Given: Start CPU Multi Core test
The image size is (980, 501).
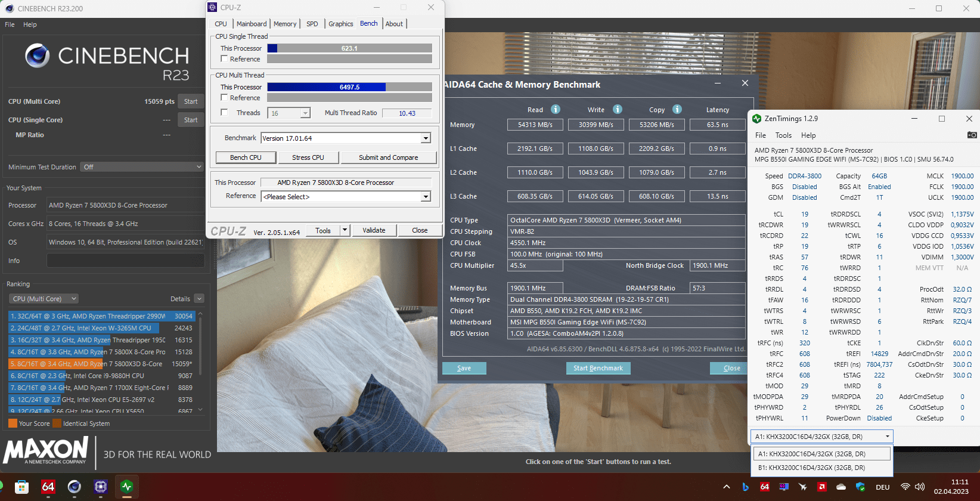Looking at the screenshot, I should point(191,101).
